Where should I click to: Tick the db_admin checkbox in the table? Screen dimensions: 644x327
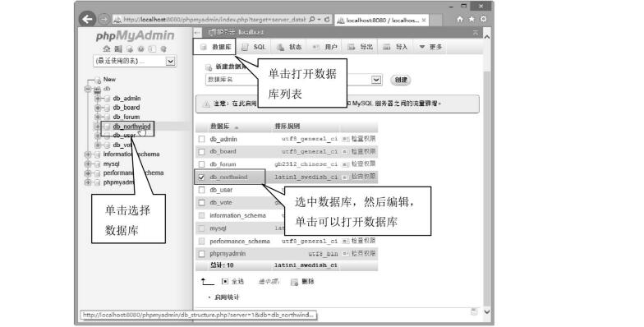[x=202, y=140]
